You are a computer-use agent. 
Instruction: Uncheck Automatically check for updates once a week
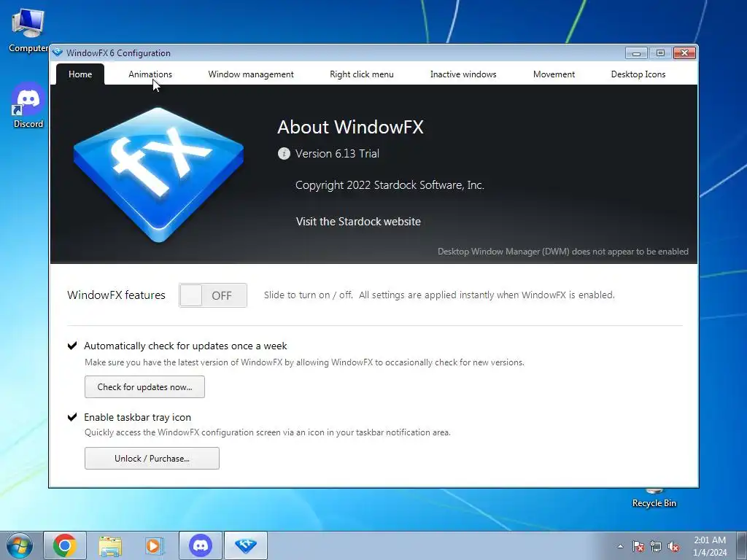(72, 346)
